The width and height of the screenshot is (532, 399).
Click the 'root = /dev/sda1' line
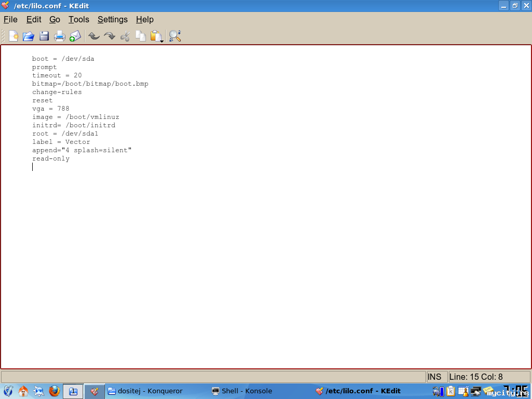[x=65, y=134]
